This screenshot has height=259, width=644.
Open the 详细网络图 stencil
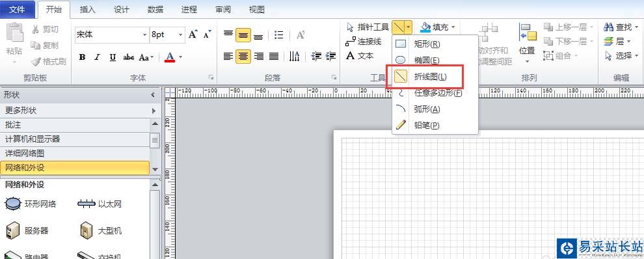pos(75,154)
